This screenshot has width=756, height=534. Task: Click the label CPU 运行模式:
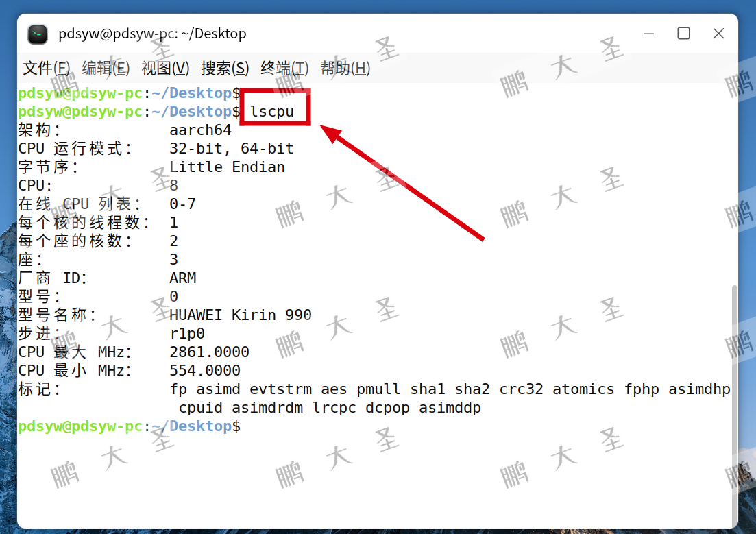pyautogui.click(x=75, y=149)
